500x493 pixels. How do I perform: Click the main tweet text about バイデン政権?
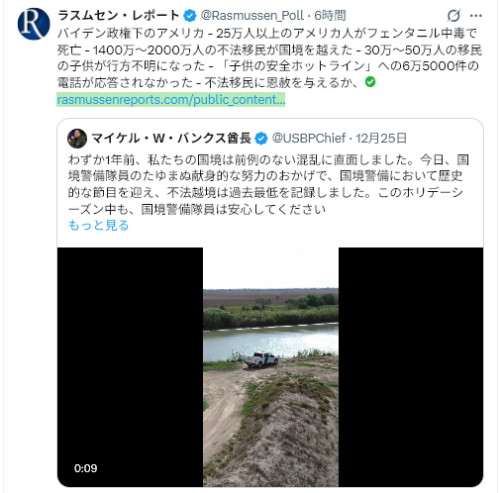[269, 58]
